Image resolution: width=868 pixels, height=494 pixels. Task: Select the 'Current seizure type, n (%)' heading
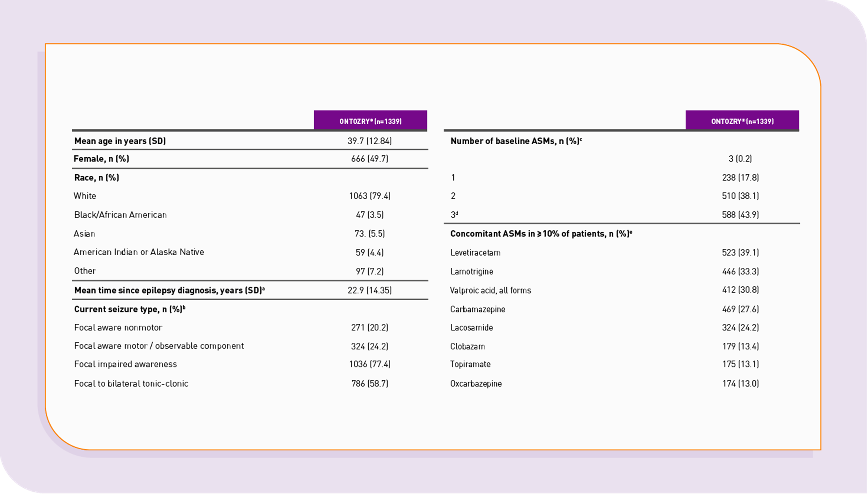click(130, 309)
